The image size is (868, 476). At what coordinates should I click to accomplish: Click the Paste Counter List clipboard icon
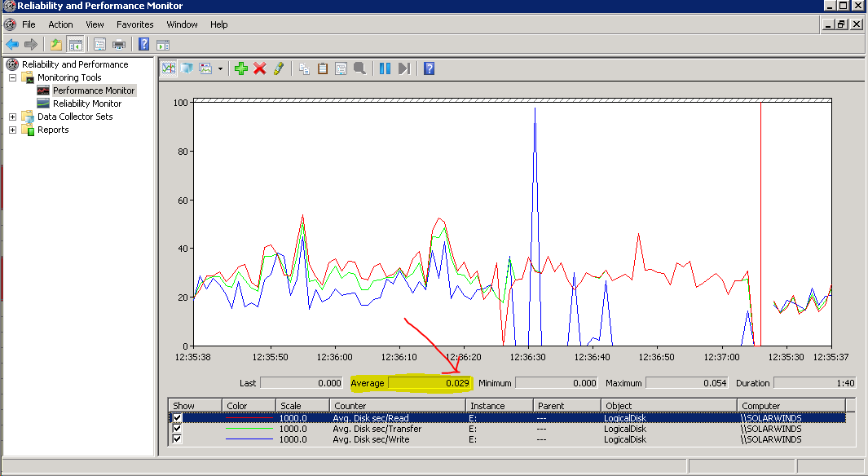coord(323,68)
